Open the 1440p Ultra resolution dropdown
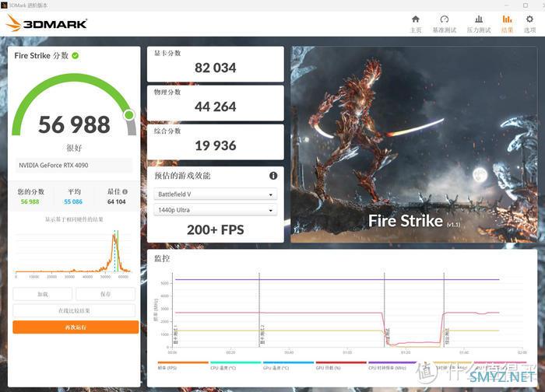The height and width of the screenshot is (392, 545). [x=215, y=210]
